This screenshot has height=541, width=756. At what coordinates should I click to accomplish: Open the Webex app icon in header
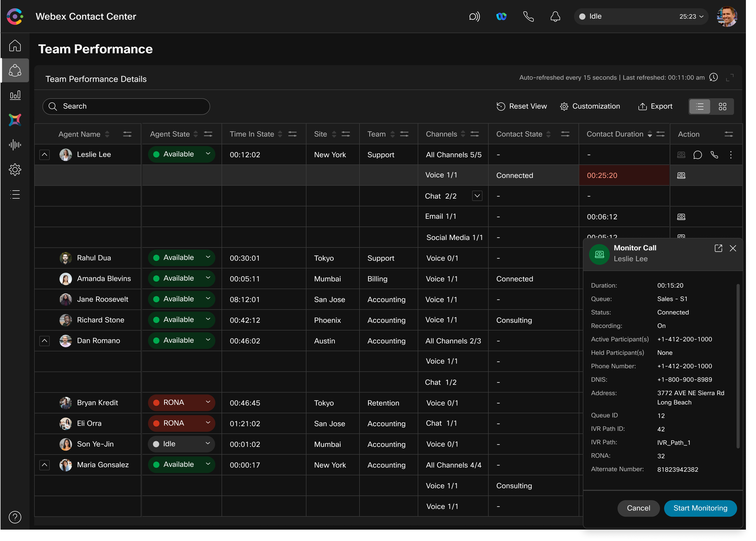501,16
